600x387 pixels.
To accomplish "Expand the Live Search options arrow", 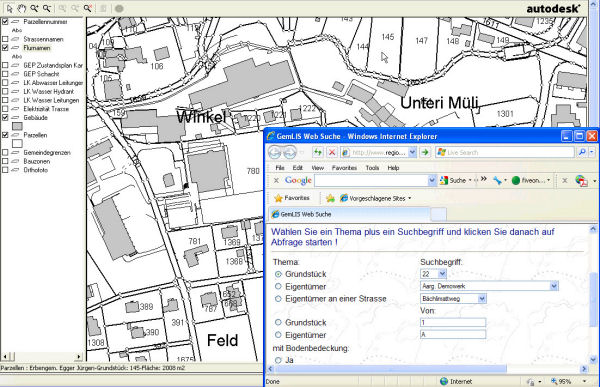I will click(x=592, y=152).
